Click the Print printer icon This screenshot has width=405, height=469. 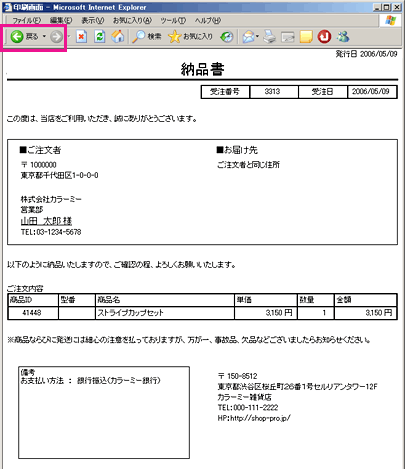[x=269, y=37]
